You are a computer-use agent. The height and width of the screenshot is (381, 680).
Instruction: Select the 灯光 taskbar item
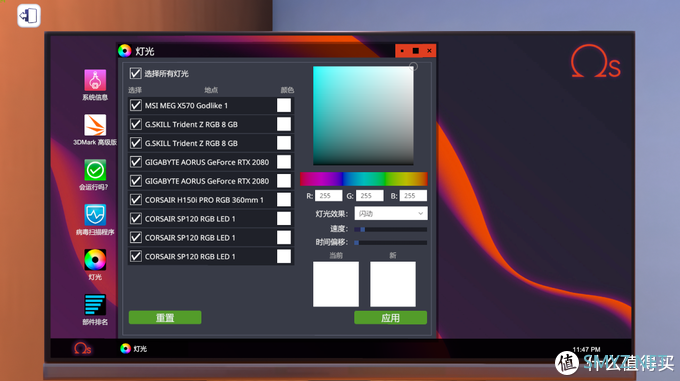(134, 348)
